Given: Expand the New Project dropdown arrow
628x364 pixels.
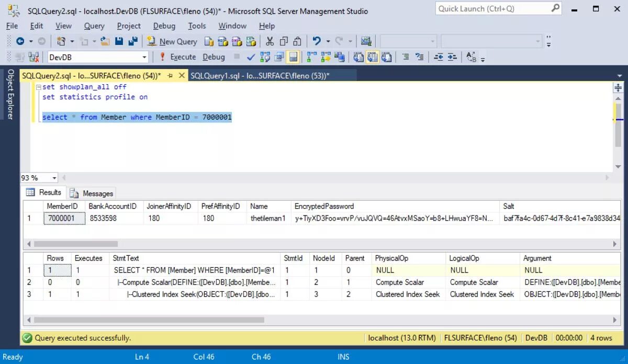Looking at the screenshot, I should [72, 41].
